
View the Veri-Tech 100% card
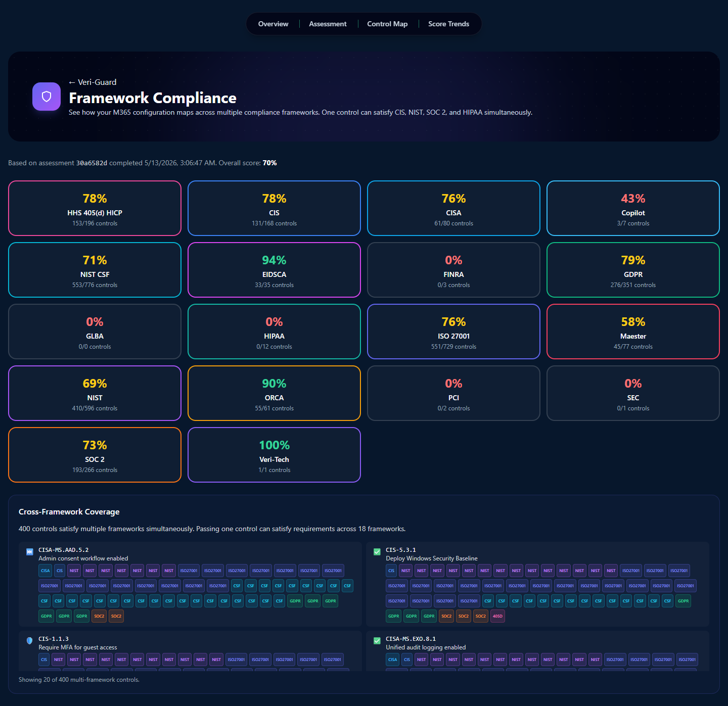pos(274,455)
